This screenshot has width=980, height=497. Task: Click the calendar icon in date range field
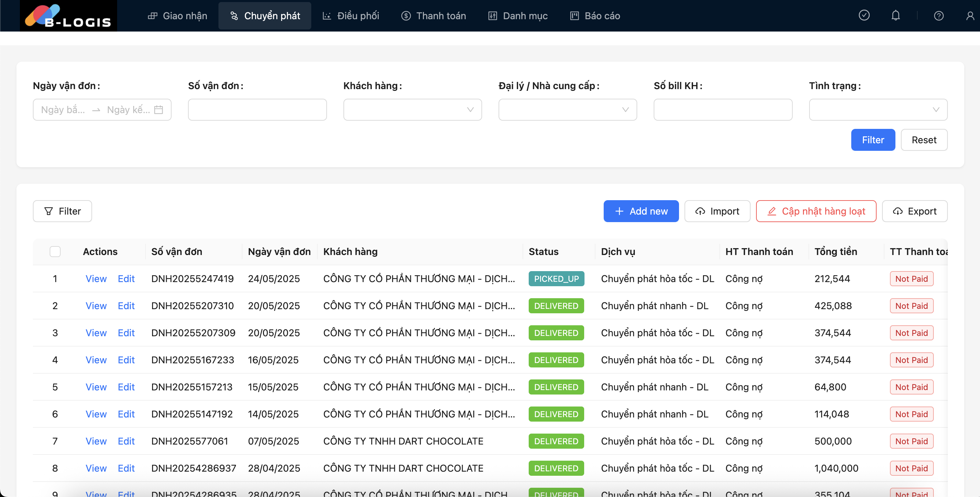[159, 110]
